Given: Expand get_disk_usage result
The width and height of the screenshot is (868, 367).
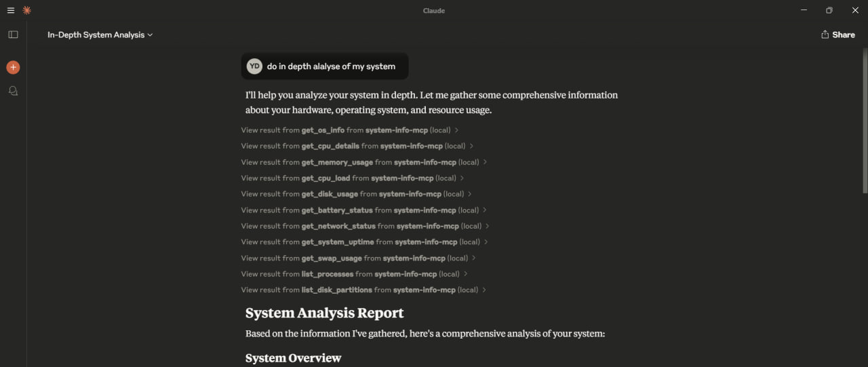Looking at the screenshot, I should 357,194.
